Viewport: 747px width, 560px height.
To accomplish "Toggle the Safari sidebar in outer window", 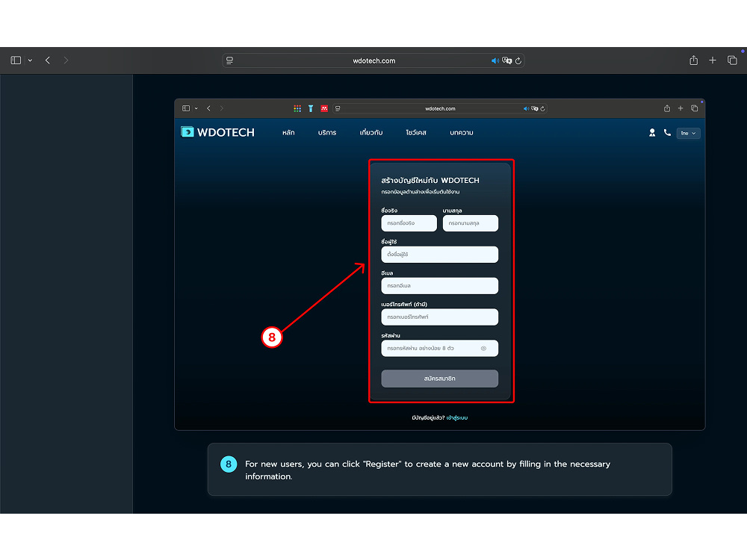I will [16, 60].
